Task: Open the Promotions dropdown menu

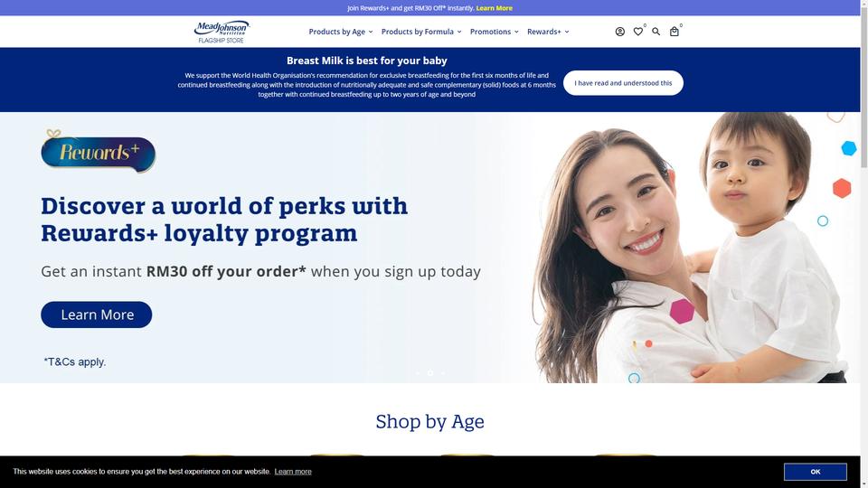Action: pyautogui.click(x=495, y=32)
